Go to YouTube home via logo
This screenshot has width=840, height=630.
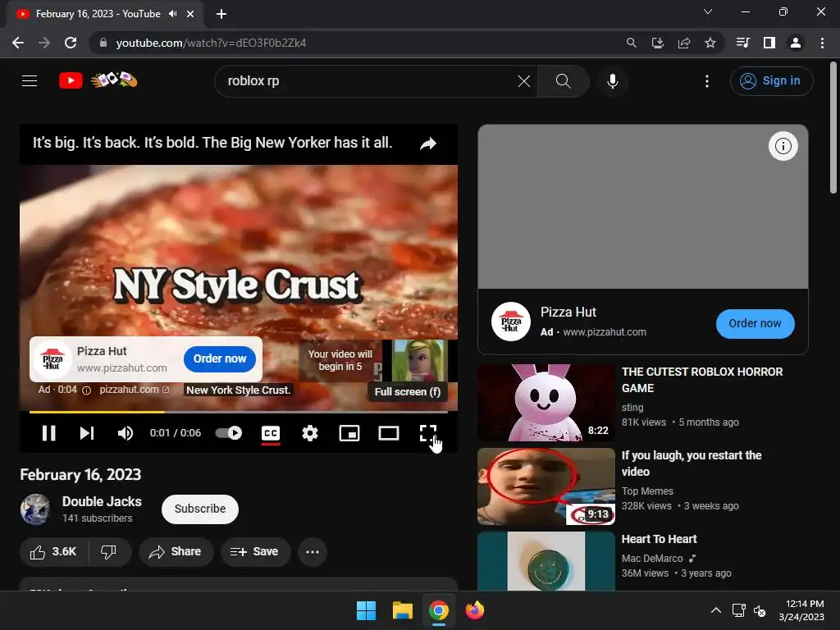click(x=71, y=81)
